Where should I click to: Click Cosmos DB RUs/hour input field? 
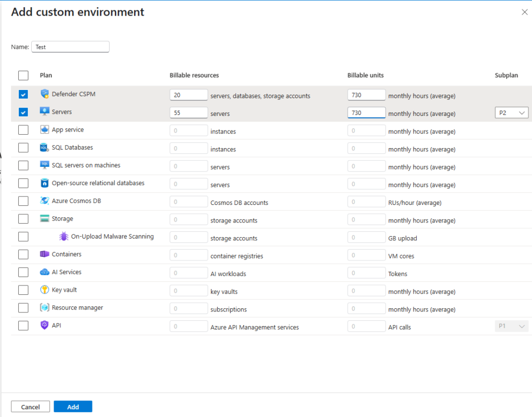tap(366, 202)
